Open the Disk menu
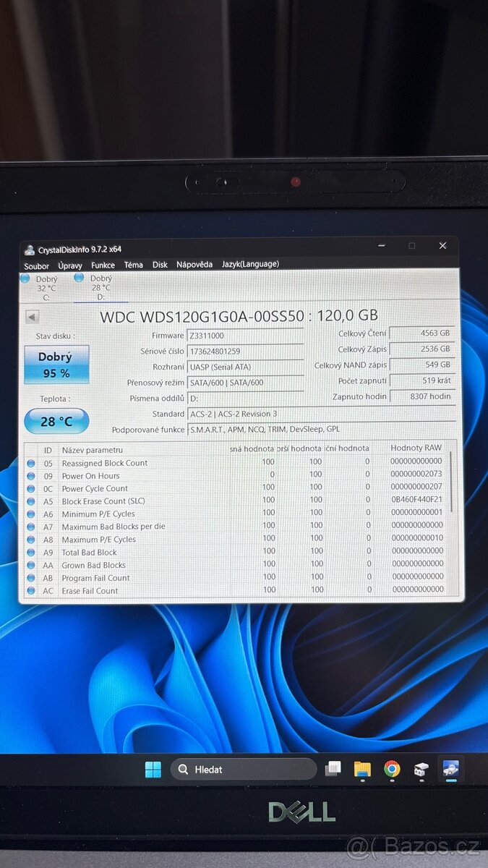Image resolution: width=488 pixels, height=868 pixels. pyautogui.click(x=160, y=265)
